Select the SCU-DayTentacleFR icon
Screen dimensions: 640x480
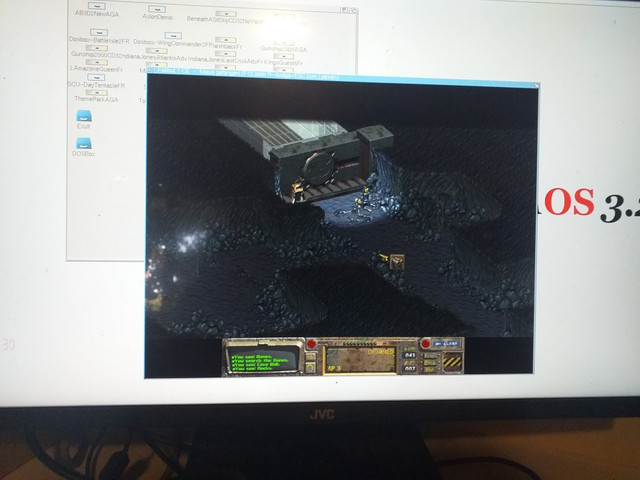[x=96, y=81]
